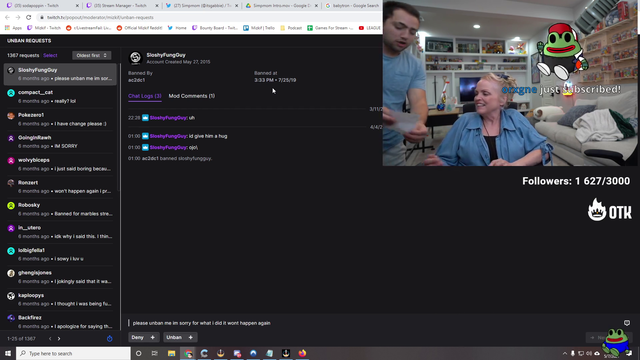This screenshot has width=640, height=360.
Task: Switch to the babytron Google Search tab
Action: (x=352, y=6)
